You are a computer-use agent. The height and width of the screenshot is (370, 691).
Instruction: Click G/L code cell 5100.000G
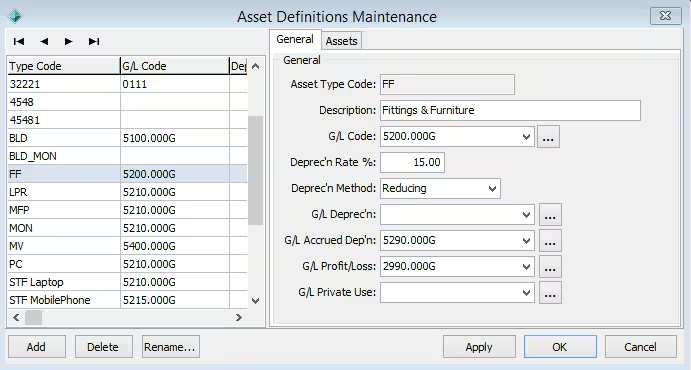tap(175, 138)
